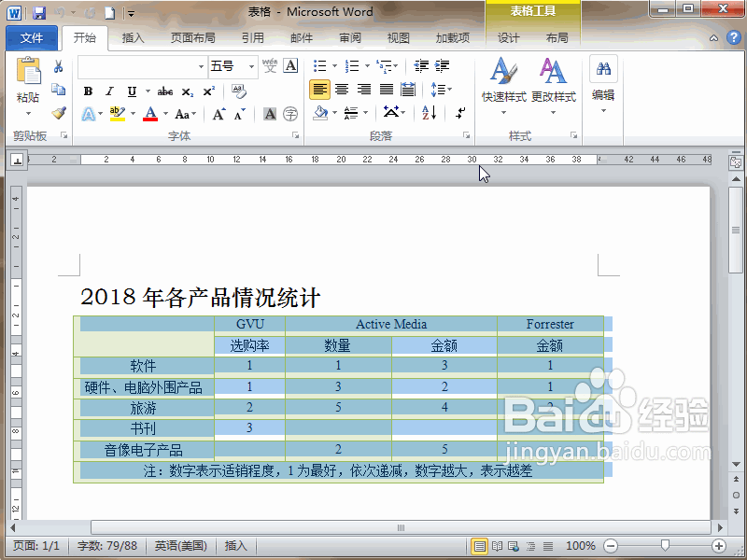Viewport: 747px width, 560px height.
Task: Open the Font dialog launcher
Action: click(x=295, y=135)
